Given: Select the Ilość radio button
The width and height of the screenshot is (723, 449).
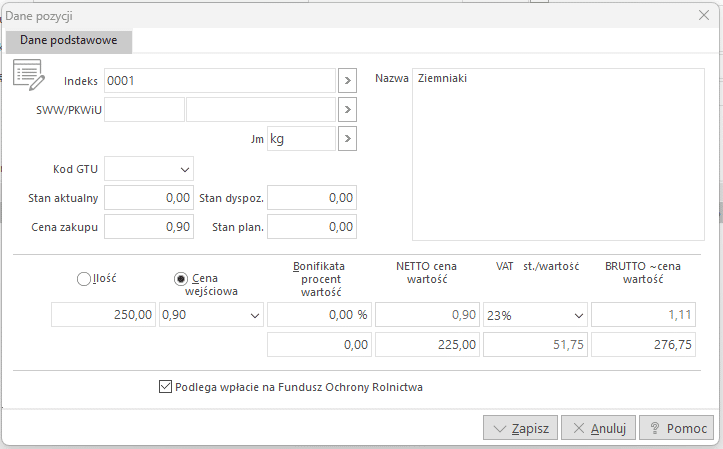Looking at the screenshot, I should (84, 279).
